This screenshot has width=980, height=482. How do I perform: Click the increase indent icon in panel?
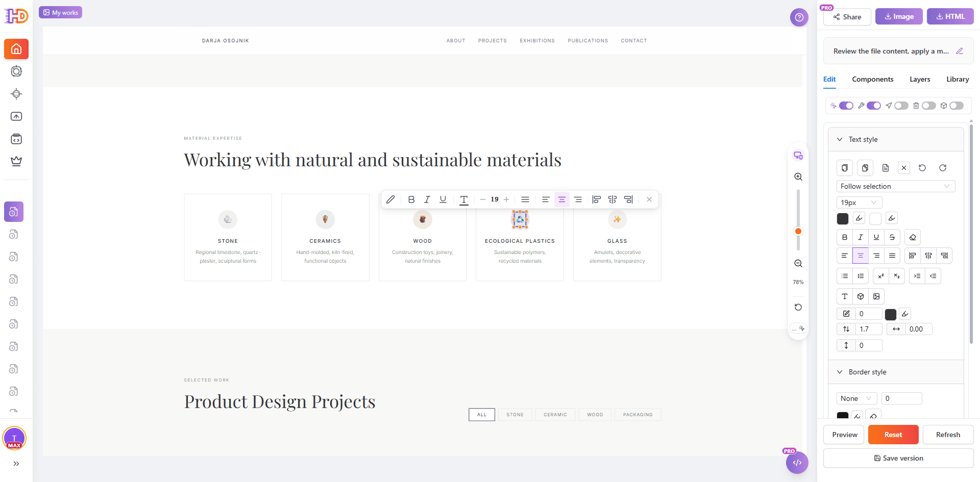pyautogui.click(x=917, y=276)
